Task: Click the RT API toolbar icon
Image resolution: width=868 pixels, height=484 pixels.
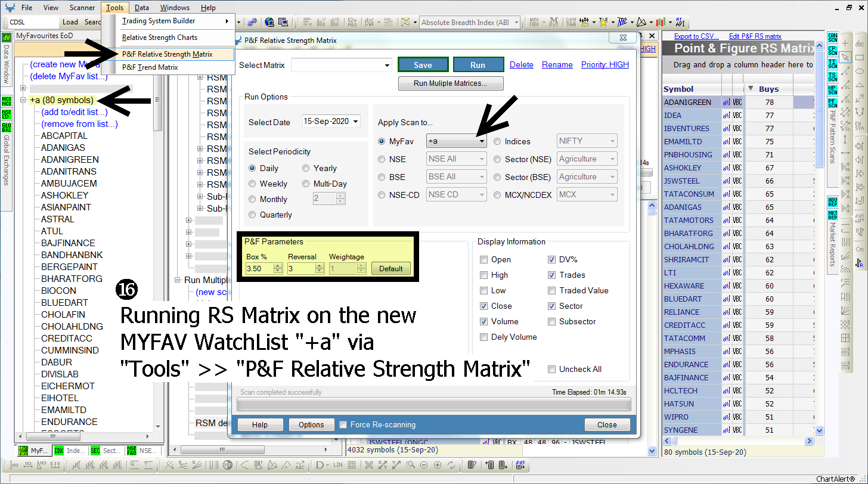Action: point(680,22)
